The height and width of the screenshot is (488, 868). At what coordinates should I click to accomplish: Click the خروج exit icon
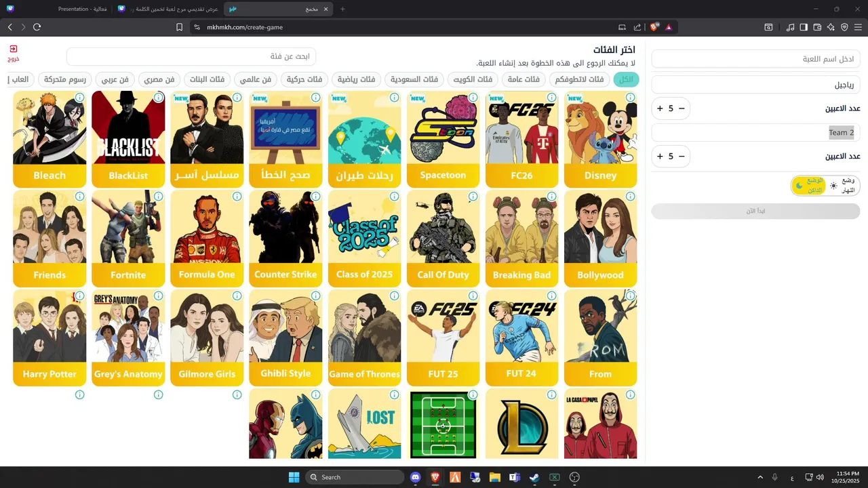click(x=14, y=49)
